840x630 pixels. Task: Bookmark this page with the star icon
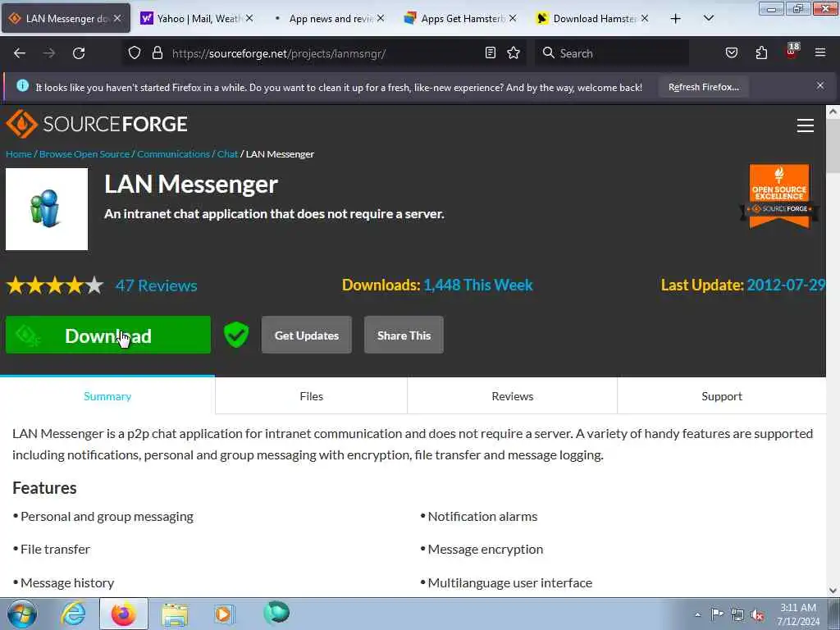[x=514, y=52]
